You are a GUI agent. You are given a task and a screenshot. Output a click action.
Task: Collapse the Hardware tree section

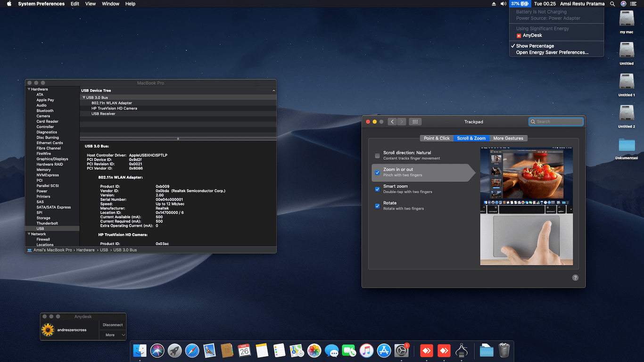[29, 89]
